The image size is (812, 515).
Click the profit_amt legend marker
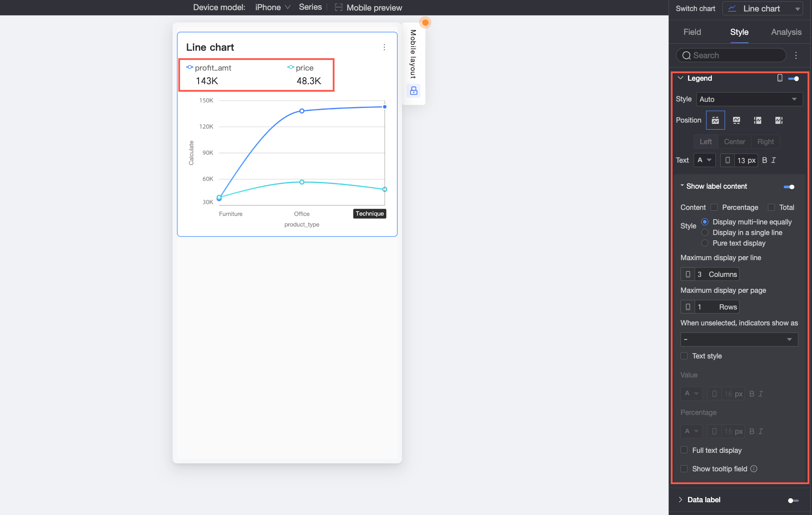click(190, 67)
